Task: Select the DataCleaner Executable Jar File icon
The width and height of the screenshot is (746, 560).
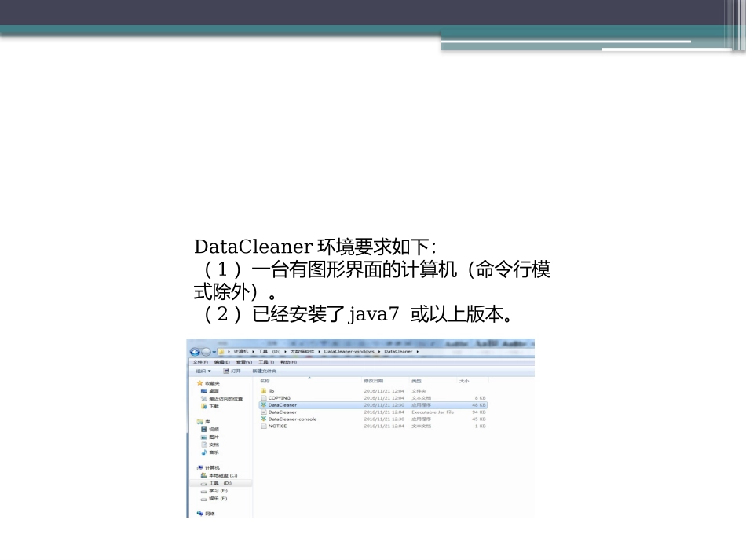Action: [264, 412]
